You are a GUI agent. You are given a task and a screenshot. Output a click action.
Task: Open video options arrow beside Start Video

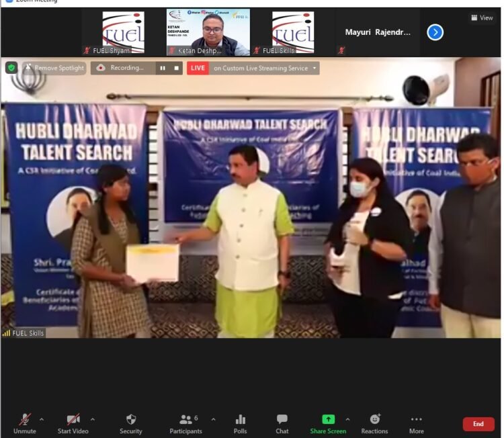click(x=93, y=419)
